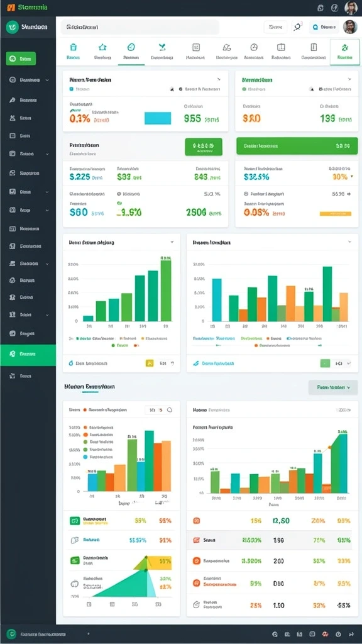
Task: Open the dropdown button above the lower-right chart
Action: pyautogui.click(x=333, y=387)
